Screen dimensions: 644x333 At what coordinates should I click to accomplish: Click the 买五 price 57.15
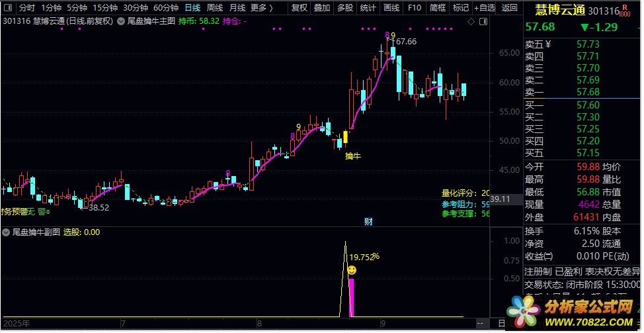[x=588, y=153]
